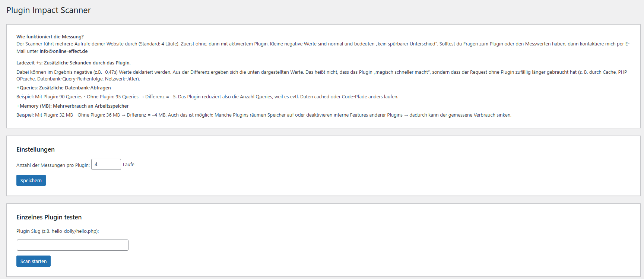Click the '+Memory (MB): Mehrverbrauch' label

73,106
